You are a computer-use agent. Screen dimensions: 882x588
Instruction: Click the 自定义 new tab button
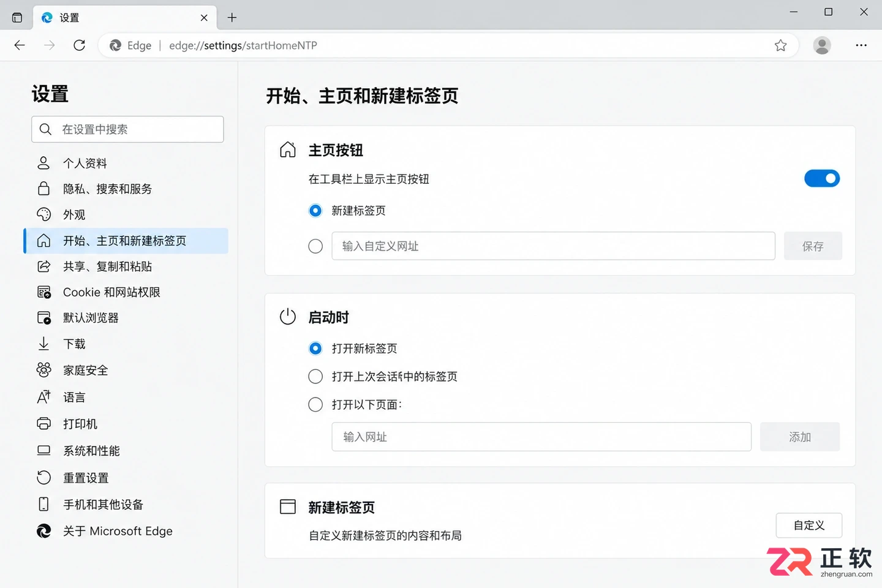point(809,526)
